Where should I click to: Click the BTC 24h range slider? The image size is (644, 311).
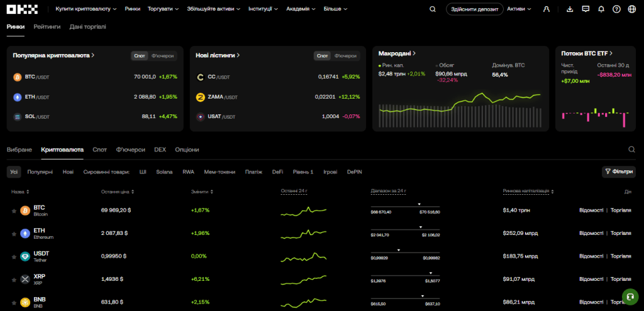(405, 207)
